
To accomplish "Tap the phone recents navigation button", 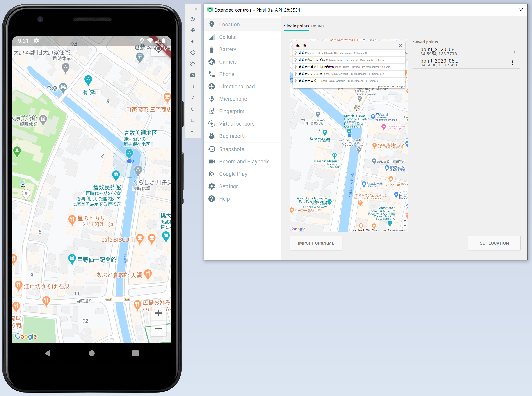I will (x=135, y=353).
